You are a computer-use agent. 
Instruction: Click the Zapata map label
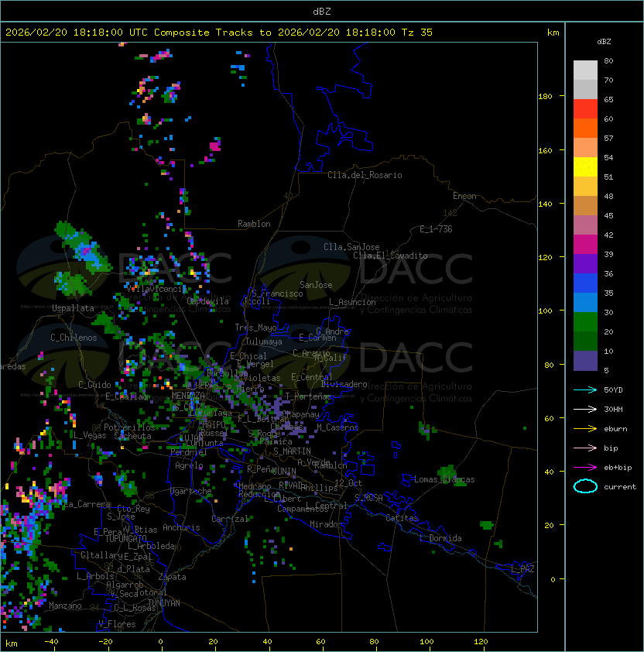pyautogui.click(x=172, y=577)
